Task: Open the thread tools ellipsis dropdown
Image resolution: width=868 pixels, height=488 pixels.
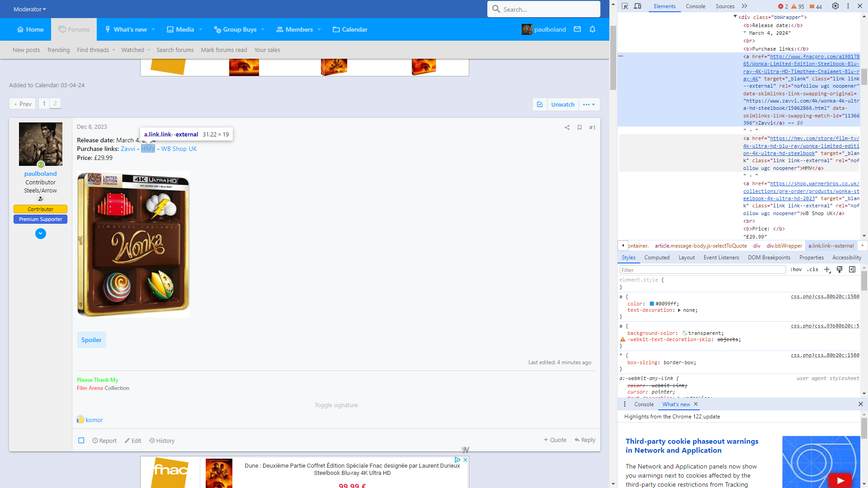Action: coord(589,104)
